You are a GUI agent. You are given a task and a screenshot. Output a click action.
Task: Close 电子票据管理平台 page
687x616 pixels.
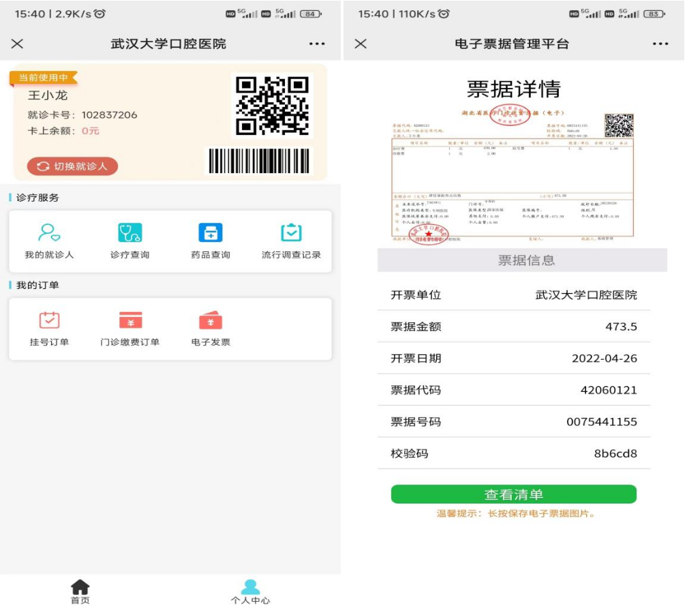click(x=361, y=44)
